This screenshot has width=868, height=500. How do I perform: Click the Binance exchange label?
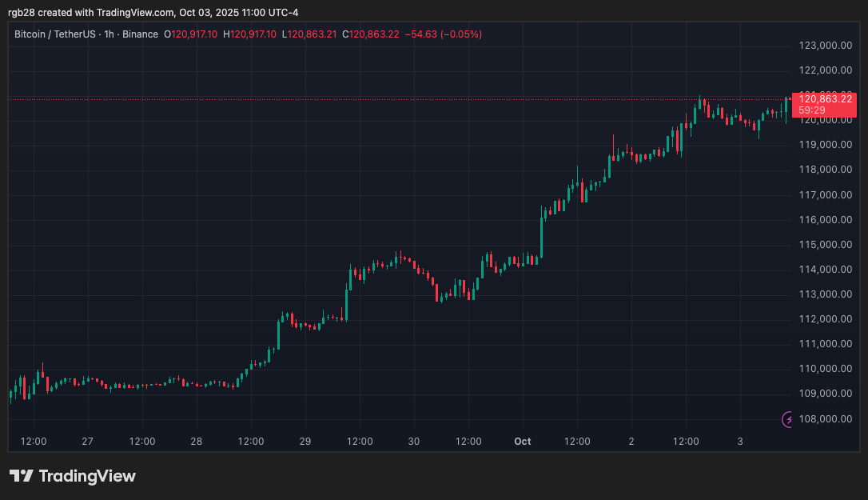tap(141, 34)
